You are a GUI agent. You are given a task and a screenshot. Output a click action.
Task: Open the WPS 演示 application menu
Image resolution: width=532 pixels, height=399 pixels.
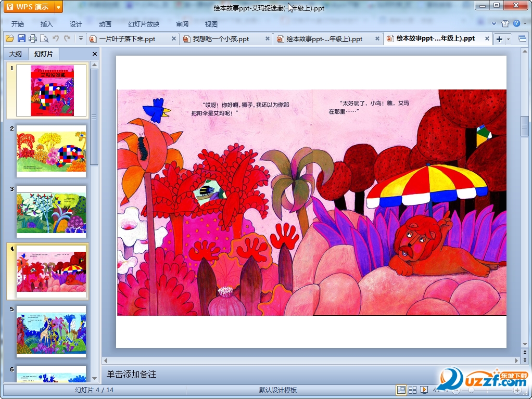29,7
